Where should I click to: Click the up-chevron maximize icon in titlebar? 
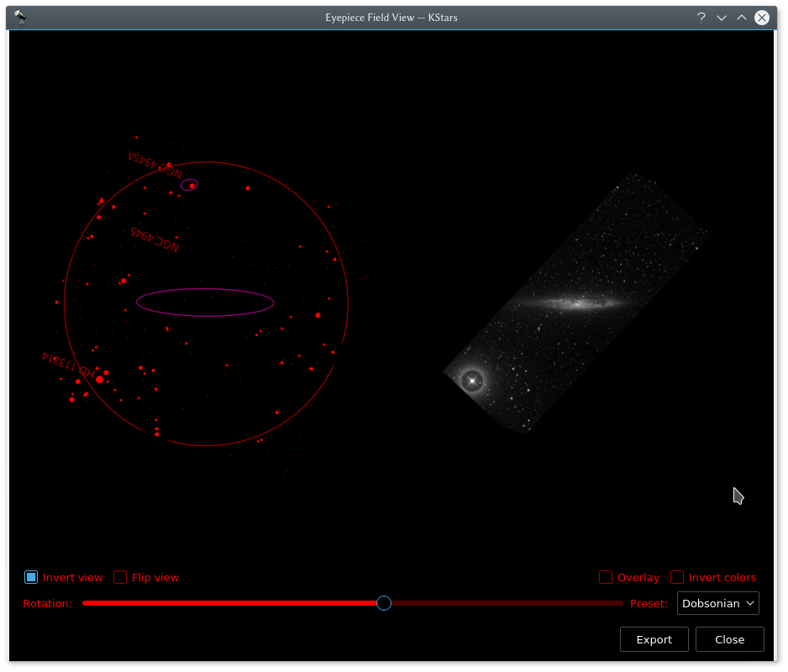coord(742,17)
